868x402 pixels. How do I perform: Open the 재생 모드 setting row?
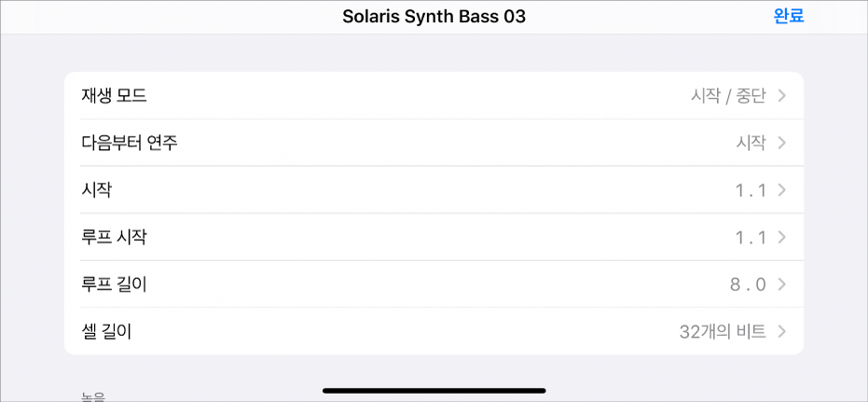coord(115,95)
